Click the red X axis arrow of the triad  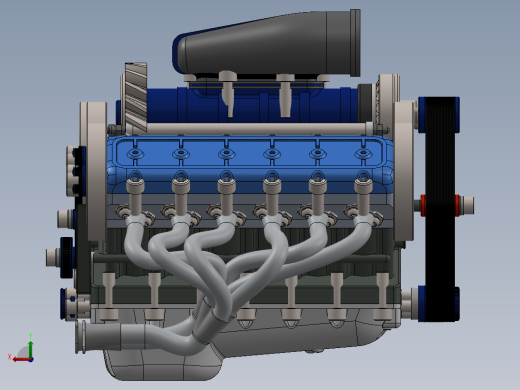(21, 360)
